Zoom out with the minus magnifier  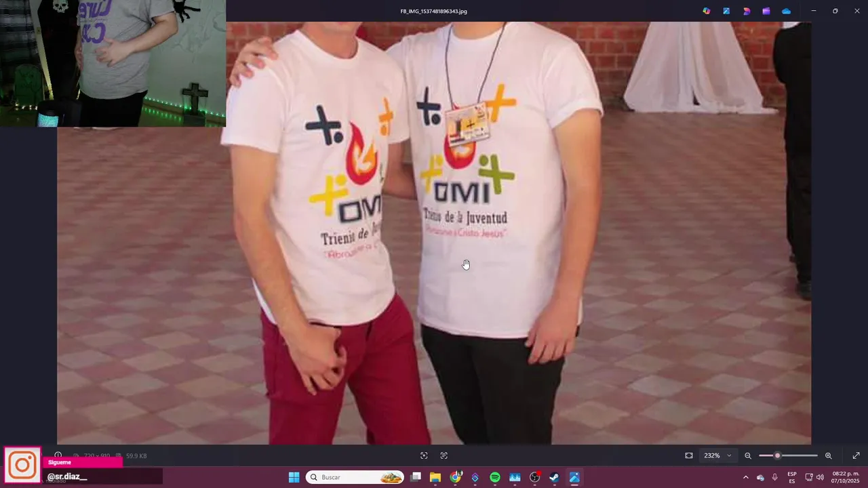pyautogui.click(x=748, y=455)
